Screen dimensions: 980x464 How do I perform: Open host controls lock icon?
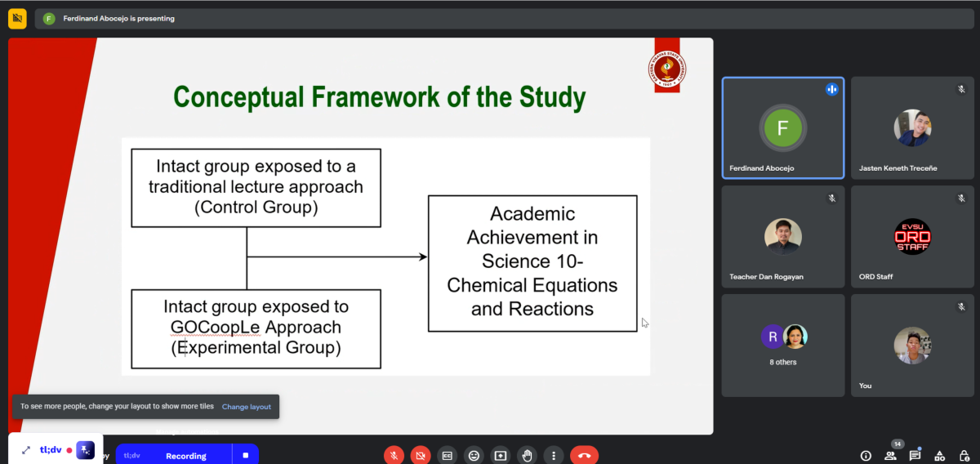coord(964,455)
